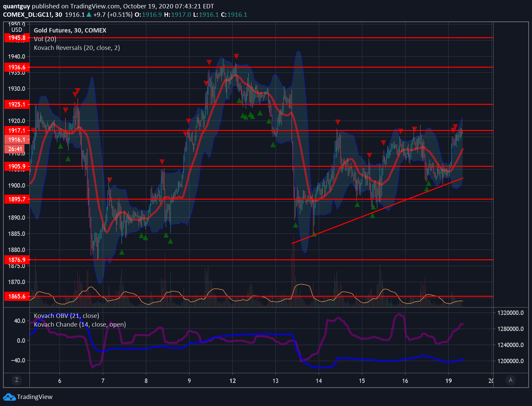Click the 1916.1 current price label
Screen dimensions: 532x406
click(17, 140)
